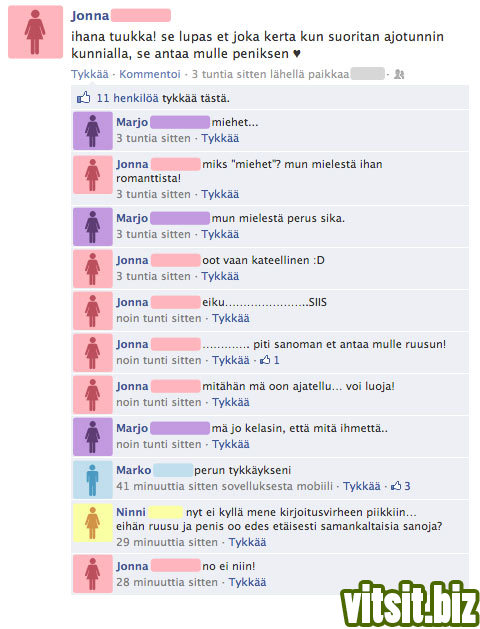The image size is (480, 629).
Task: Click Kommentoi under the main post
Action: coord(150,74)
